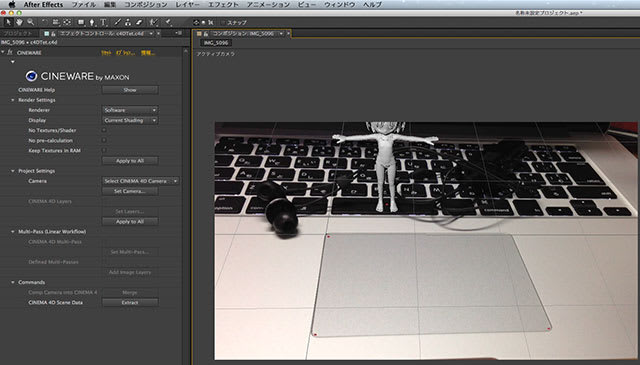Open the ファイル menu
Viewport: 640px width, 365px height.
tap(84, 4)
